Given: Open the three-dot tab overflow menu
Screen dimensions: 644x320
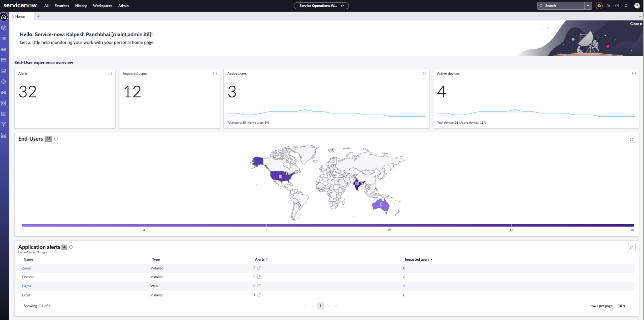Looking at the screenshot, I should coord(640,17).
